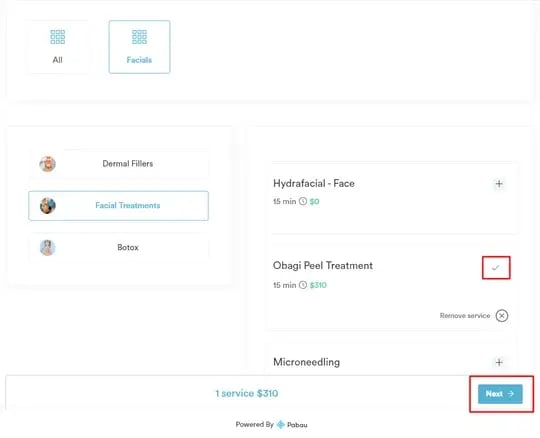
Task: Uncheck the Obagi Peel Treatment checkmark
Action: pyautogui.click(x=496, y=268)
